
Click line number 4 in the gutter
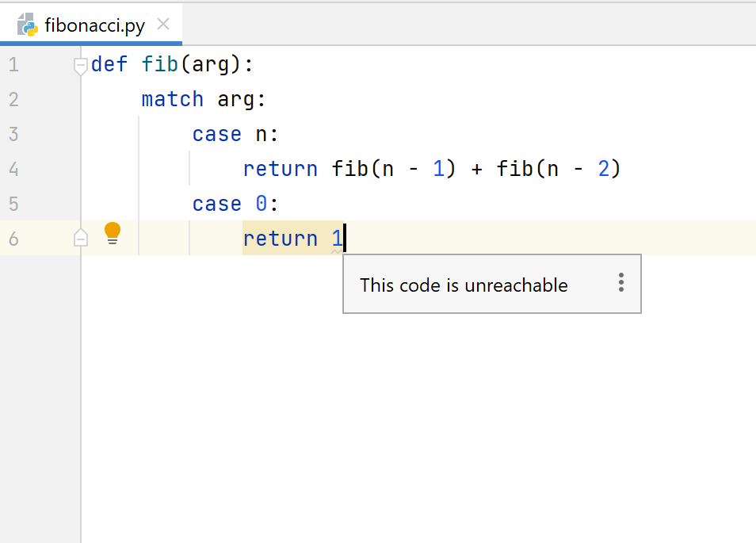pos(13,168)
